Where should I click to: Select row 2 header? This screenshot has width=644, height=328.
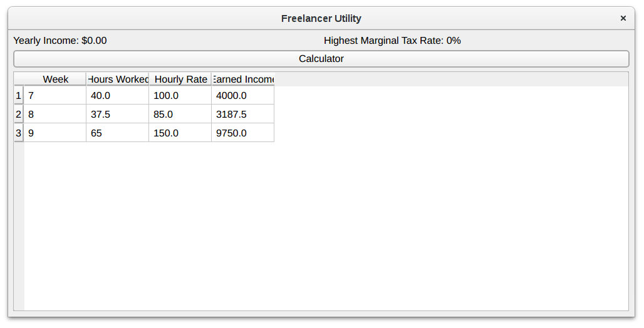[x=19, y=115]
